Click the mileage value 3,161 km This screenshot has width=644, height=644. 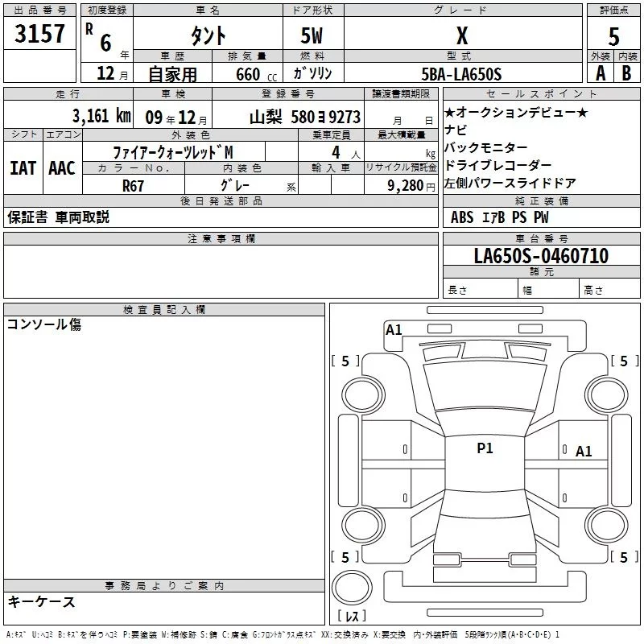(101, 116)
